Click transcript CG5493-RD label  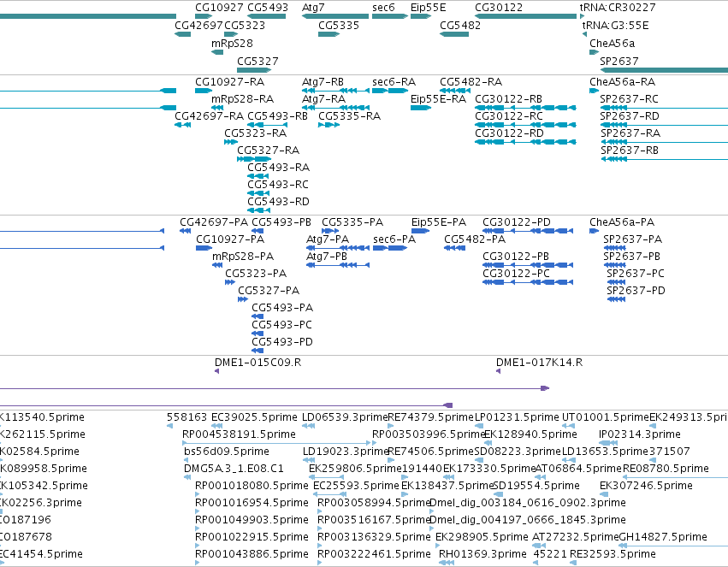[x=278, y=201]
